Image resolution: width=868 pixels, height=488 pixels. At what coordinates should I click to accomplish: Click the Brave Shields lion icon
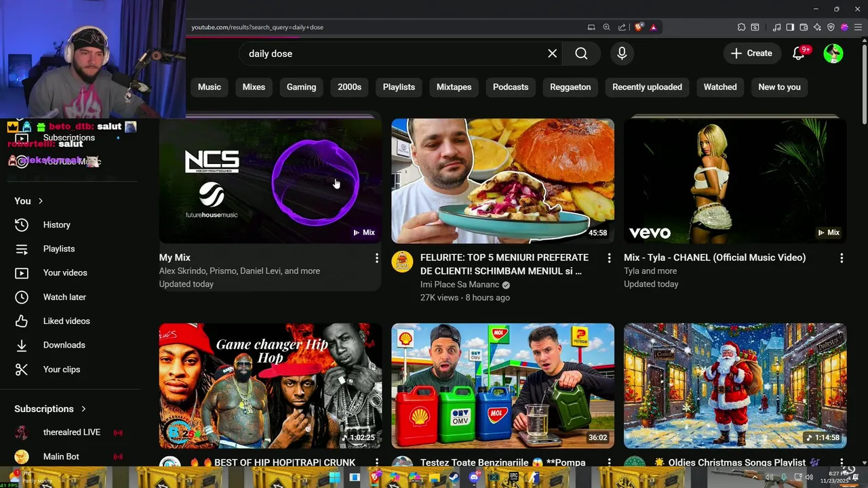(639, 27)
